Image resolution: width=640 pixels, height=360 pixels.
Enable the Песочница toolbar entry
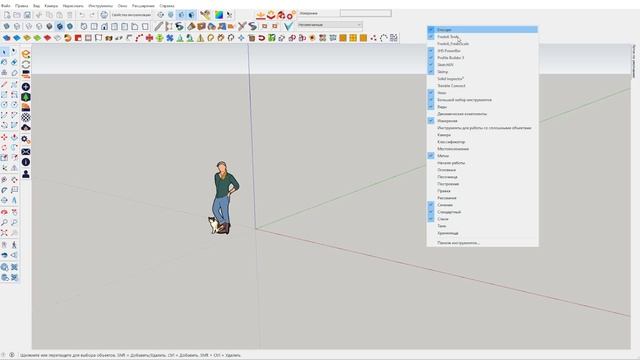(x=482, y=177)
